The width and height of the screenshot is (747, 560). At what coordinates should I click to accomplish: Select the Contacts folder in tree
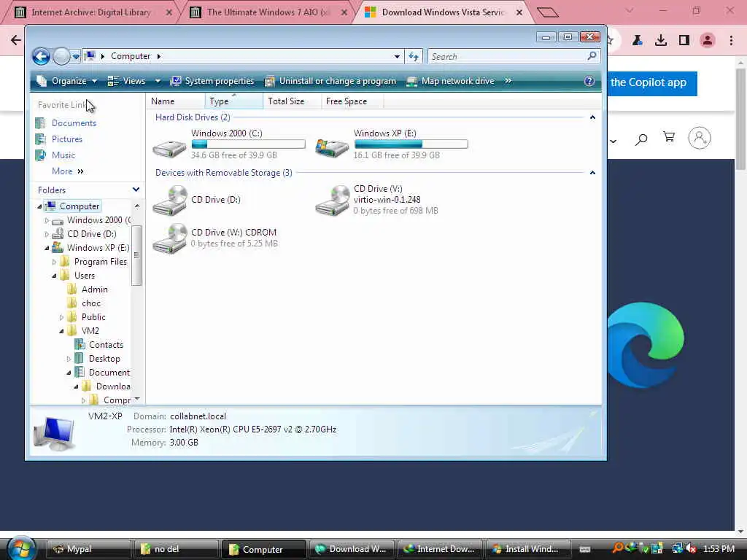click(106, 345)
